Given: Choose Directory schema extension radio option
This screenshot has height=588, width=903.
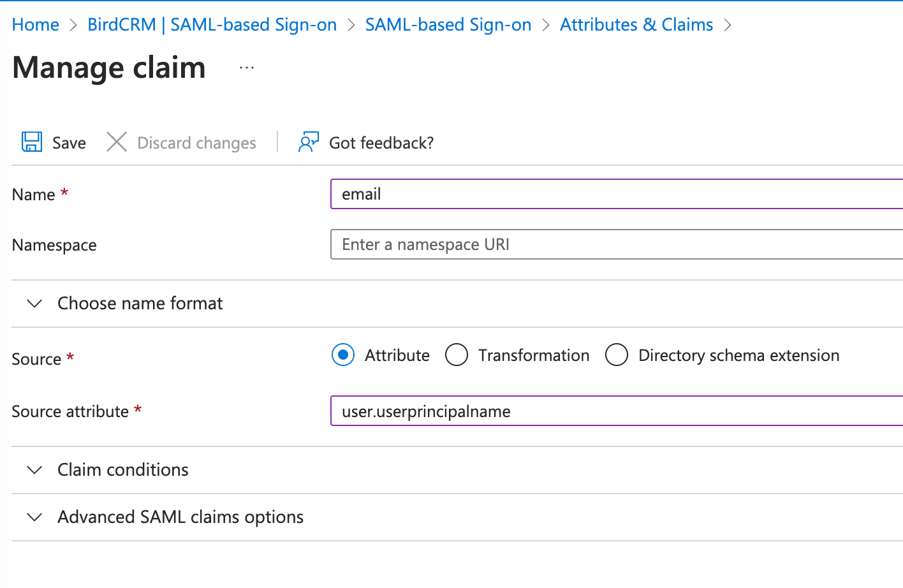Looking at the screenshot, I should 617,355.
